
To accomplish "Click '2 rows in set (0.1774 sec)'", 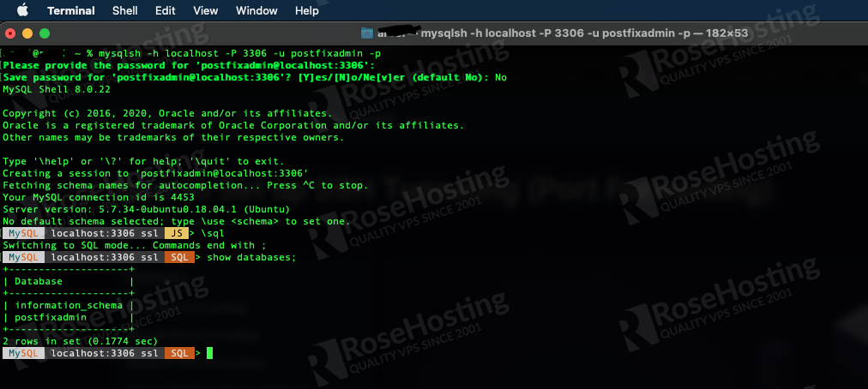I will (x=81, y=341).
